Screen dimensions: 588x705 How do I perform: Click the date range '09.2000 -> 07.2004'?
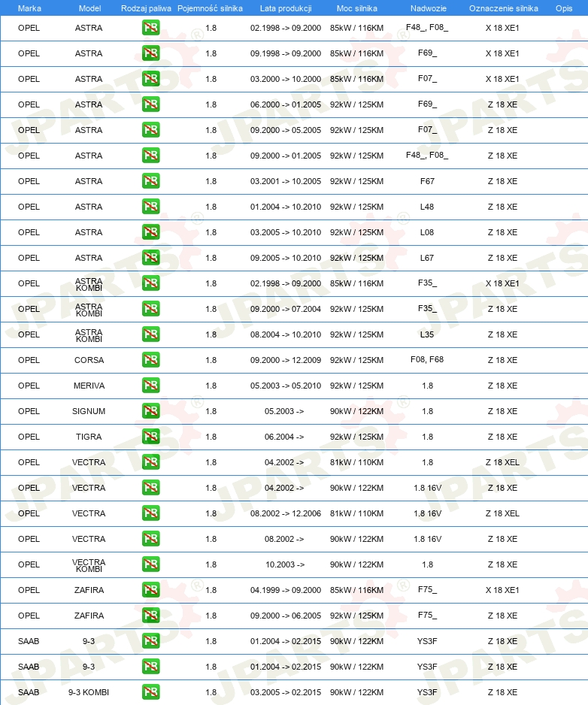[286, 310]
